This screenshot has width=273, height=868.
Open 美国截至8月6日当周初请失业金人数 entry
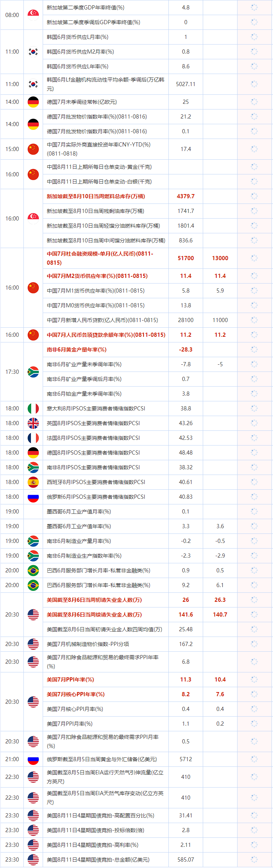tap(94, 600)
